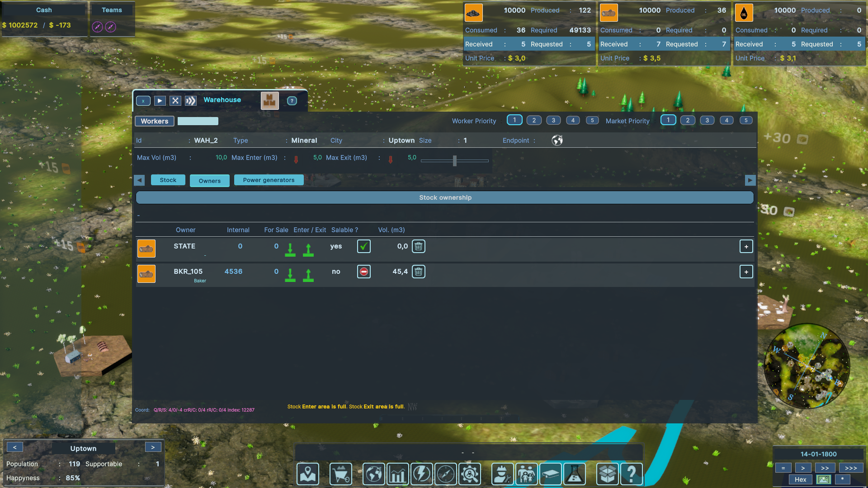868x488 pixels.
Task: Set Worker Priority to 5
Action: tap(592, 120)
